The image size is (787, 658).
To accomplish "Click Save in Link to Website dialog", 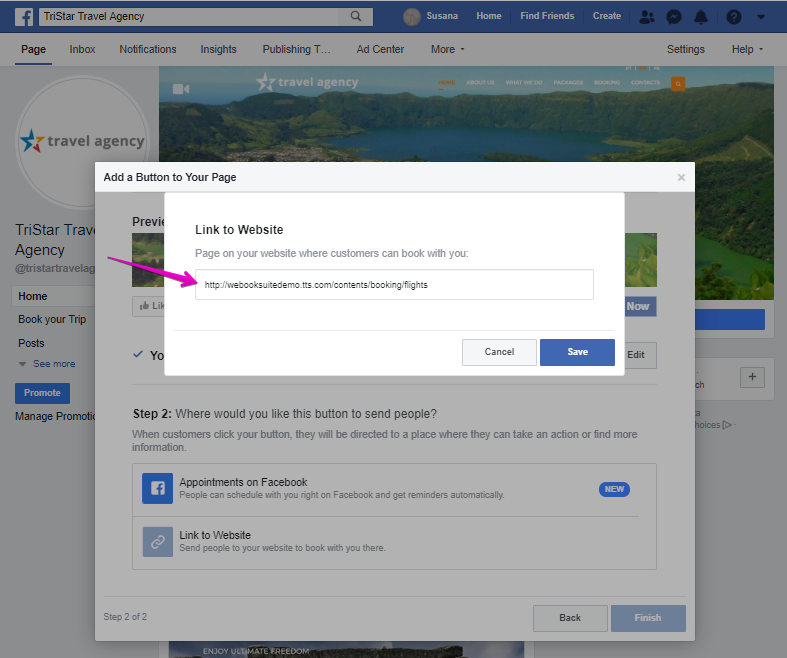I will pyautogui.click(x=577, y=352).
